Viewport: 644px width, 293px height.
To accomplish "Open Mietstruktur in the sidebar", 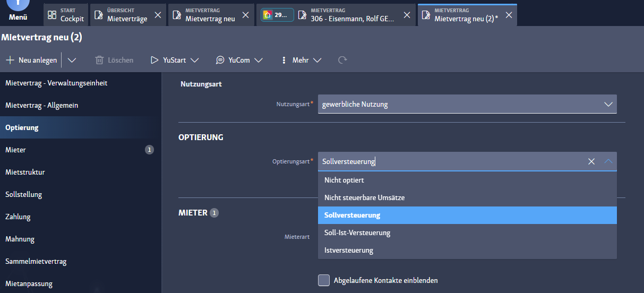I will 25,172.
